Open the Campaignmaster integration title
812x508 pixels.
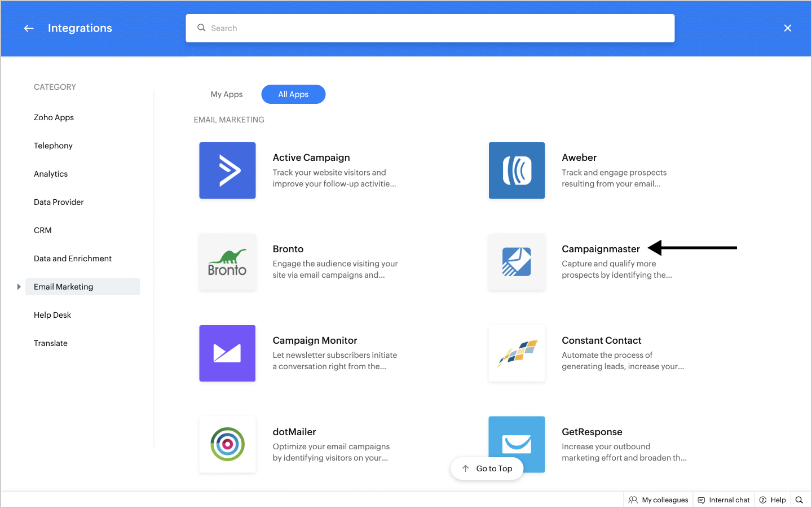click(601, 249)
